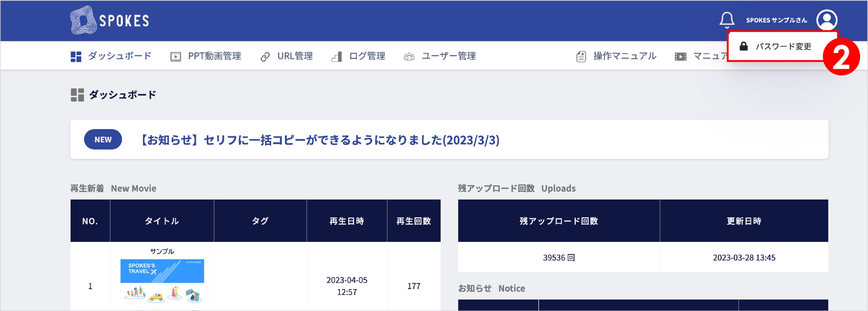Open the セリフ一括コピー announcement link
Viewport: 868px width, 311px height.
click(x=319, y=140)
